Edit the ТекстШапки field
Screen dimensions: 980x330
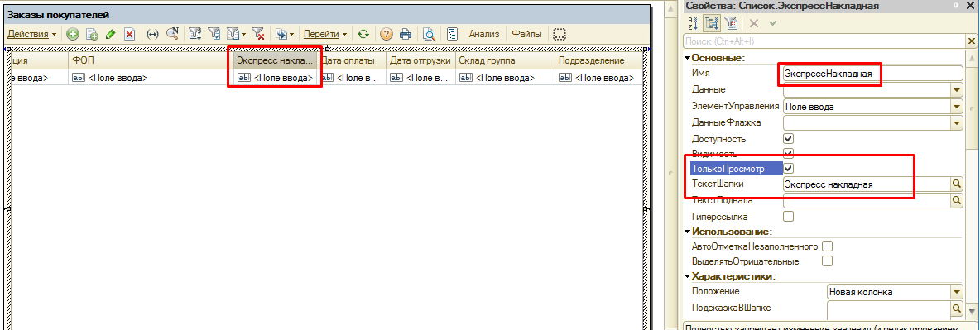pyautogui.click(x=867, y=184)
